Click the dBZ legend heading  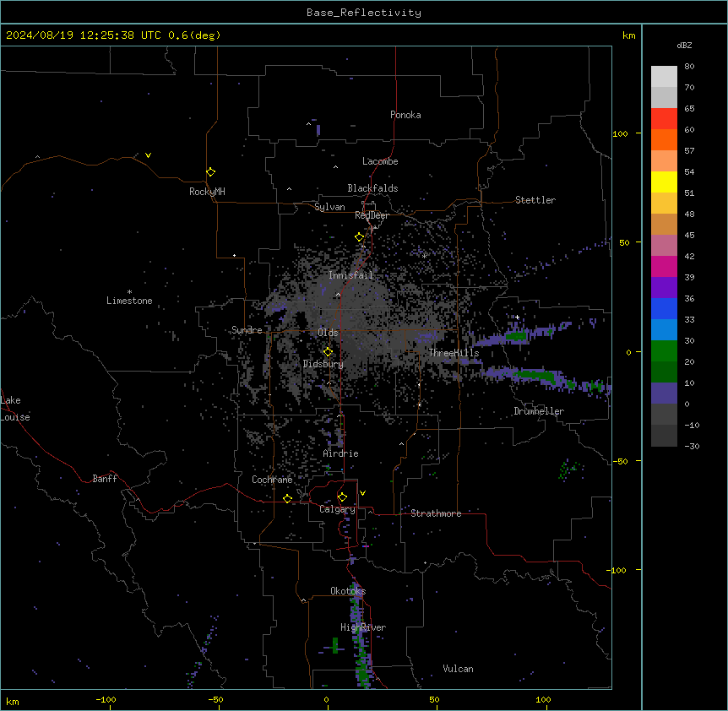684,46
